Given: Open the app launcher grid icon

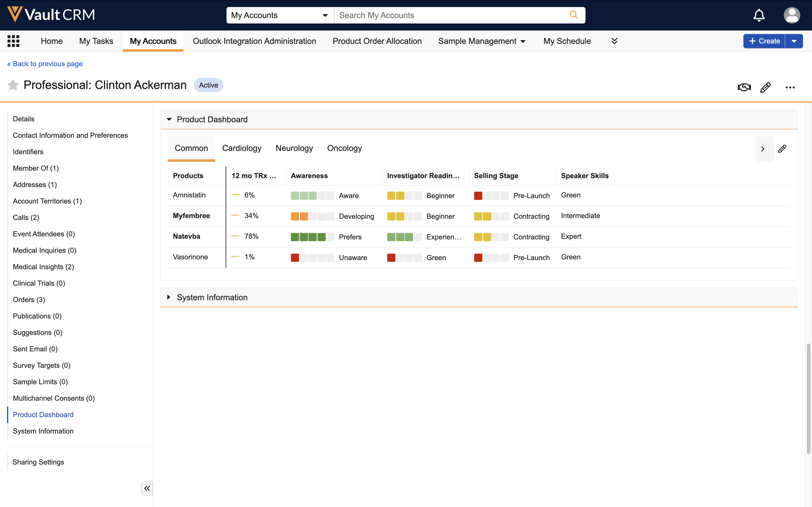Looking at the screenshot, I should point(13,41).
